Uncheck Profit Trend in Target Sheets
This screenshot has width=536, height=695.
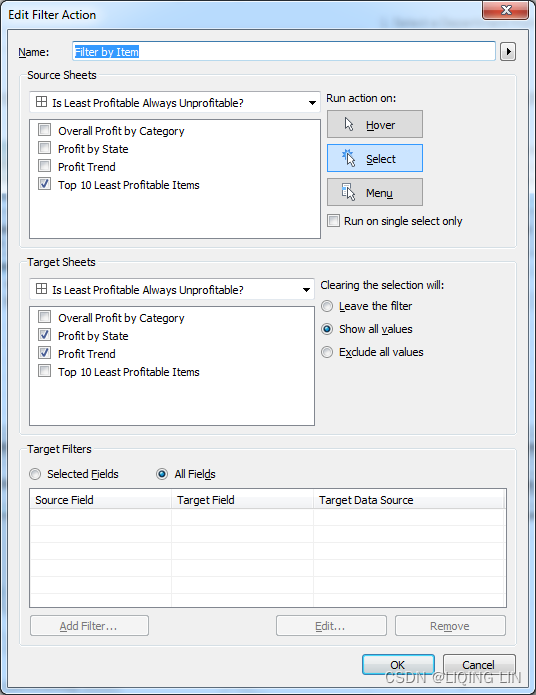tap(44, 353)
